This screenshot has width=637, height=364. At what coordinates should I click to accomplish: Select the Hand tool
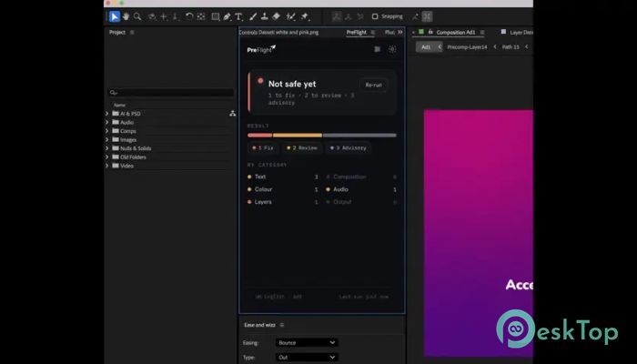[x=126, y=16]
